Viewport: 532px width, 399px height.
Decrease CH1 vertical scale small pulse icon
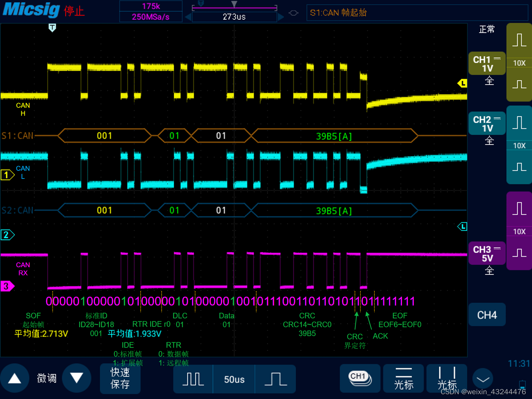(x=519, y=85)
